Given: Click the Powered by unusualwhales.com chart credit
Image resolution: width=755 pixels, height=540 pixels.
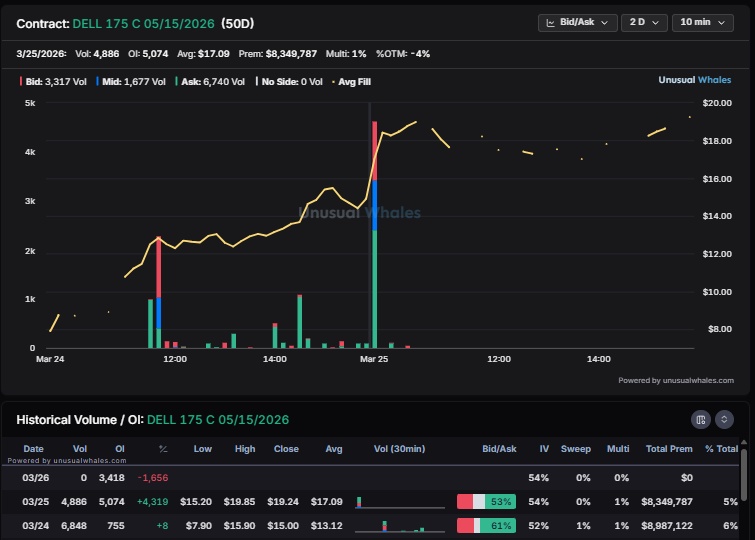Looking at the screenshot, I should click(x=676, y=381).
